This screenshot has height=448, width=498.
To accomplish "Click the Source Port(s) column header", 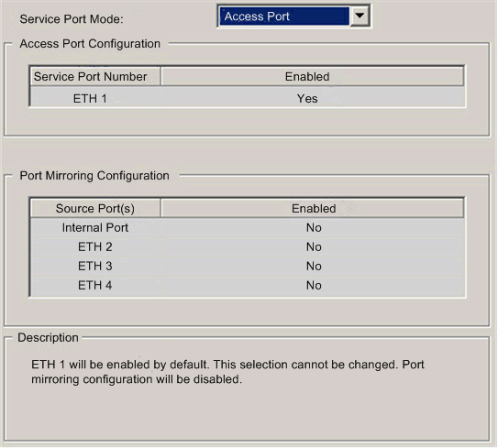I will [95, 209].
